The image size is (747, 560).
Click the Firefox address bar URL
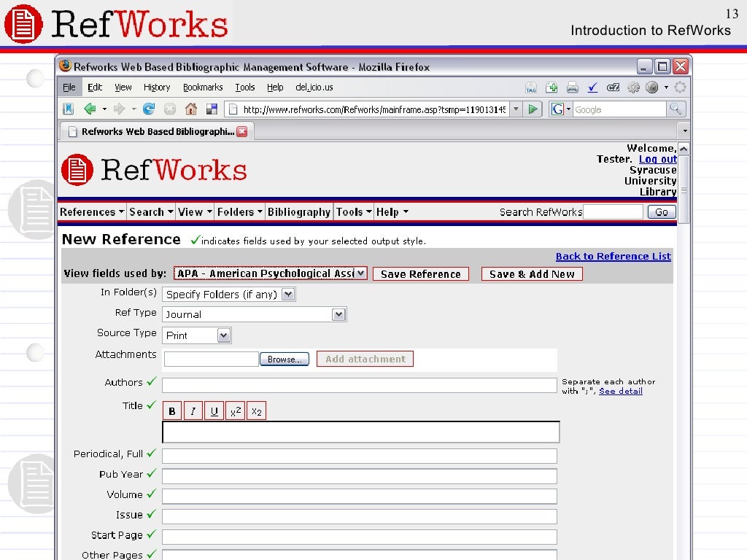(x=374, y=109)
